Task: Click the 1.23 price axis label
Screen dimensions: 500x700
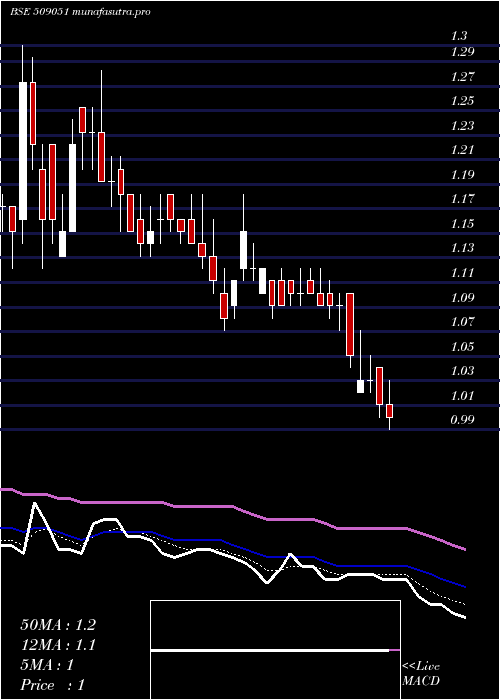Action: pos(462,125)
